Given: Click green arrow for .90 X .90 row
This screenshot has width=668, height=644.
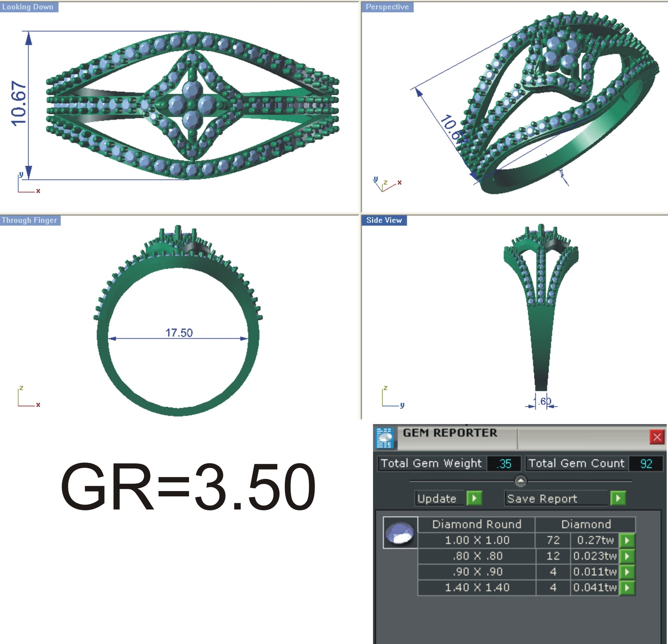Looking at the screenshot, I should click(627, 571).
